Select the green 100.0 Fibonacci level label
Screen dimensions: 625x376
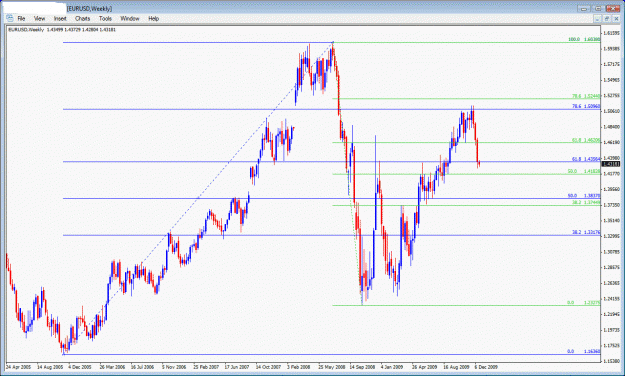(x=584, y=39)
